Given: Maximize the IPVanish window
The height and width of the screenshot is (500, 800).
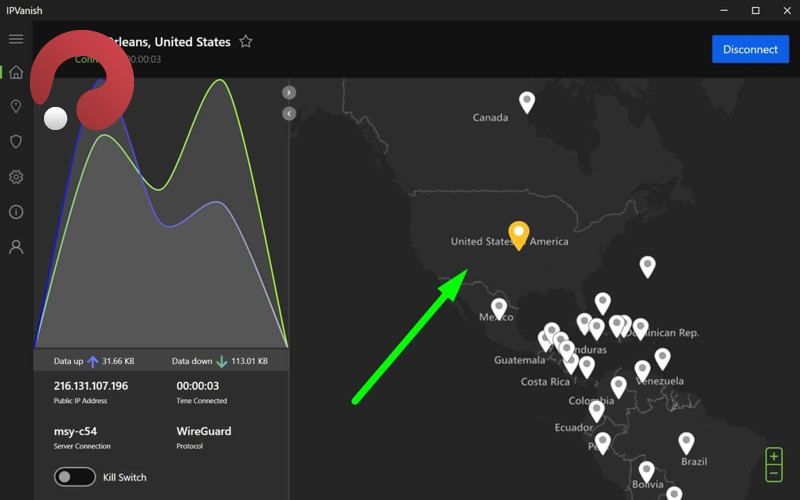Looking at the screenshot, I should click(756, 10).
